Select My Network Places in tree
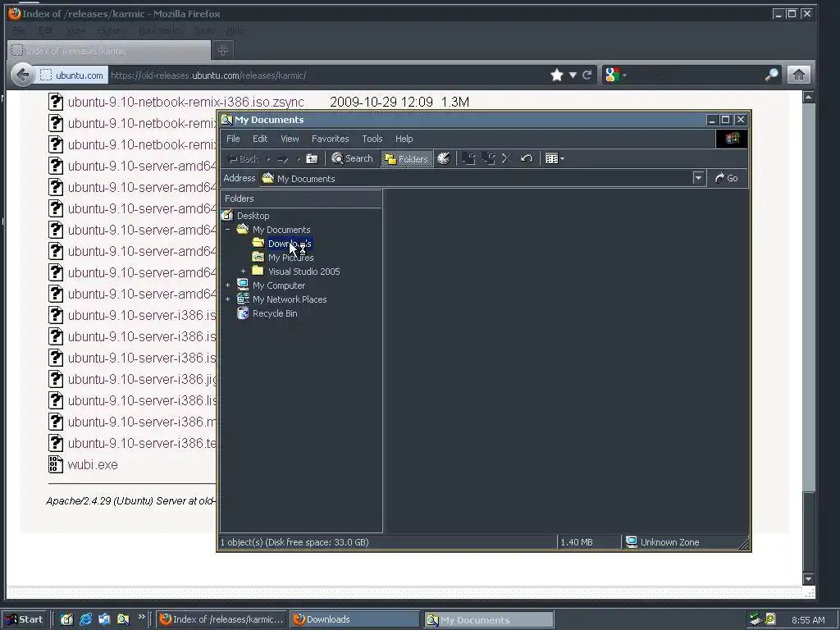840x630 pixels. (x=290, y=299)
